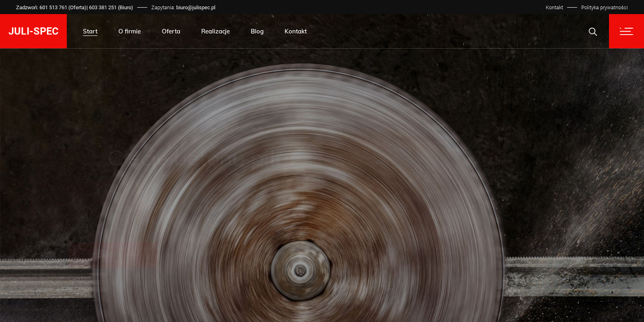Go to the Start menu item
The height and width of the screenshot is (322, 644).
point(90,31)
